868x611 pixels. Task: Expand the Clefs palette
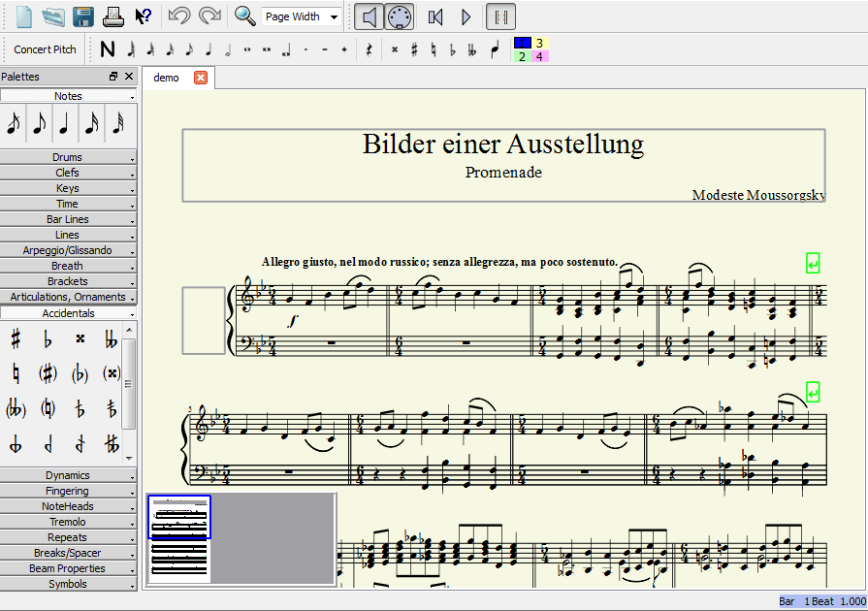[68, 172]
